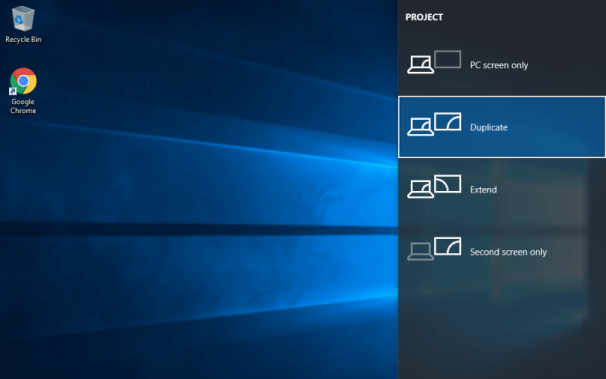This screenshot has height=379, width=606.
Task: Click the Second screen only icon
Action: (434, 249)
